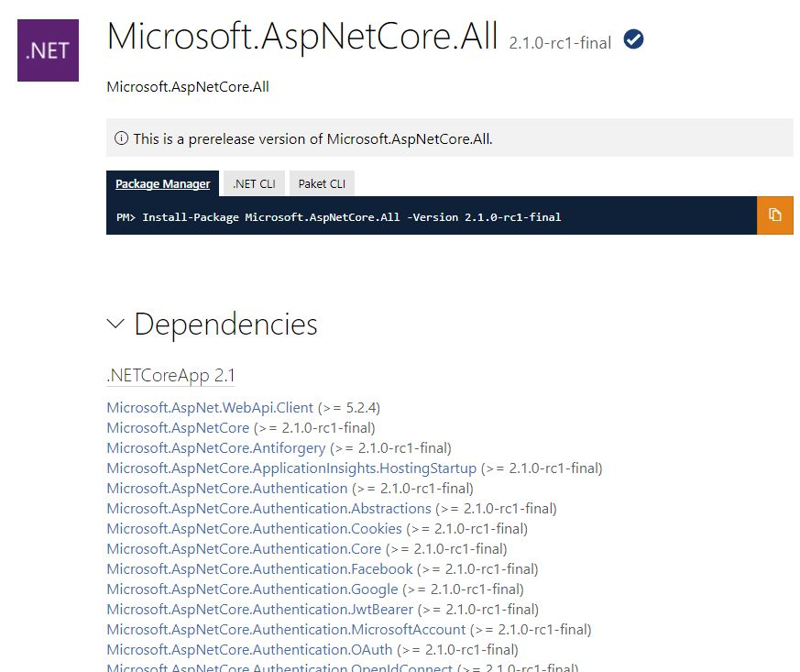
Task: Open Authentication.Facebook dependency link
Action: (x=259, y=569)
